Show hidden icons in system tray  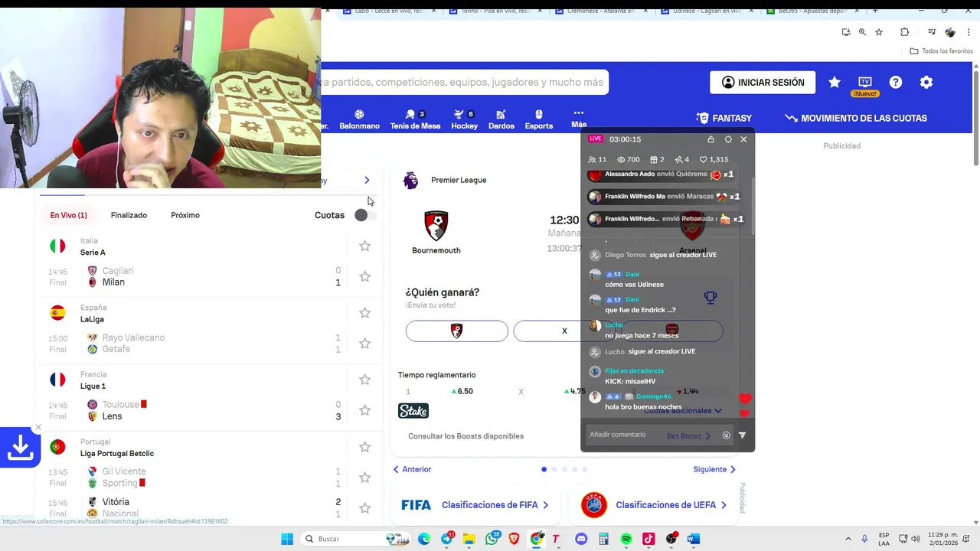pos(848,539)
